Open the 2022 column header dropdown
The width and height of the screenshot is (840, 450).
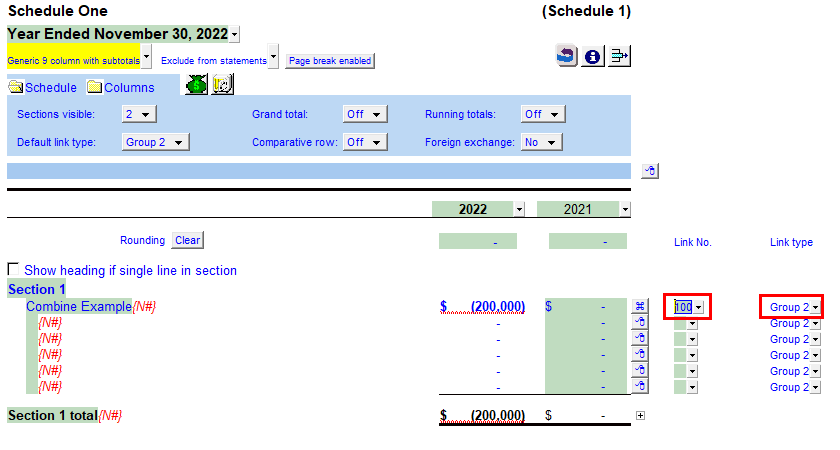(519, 209)
